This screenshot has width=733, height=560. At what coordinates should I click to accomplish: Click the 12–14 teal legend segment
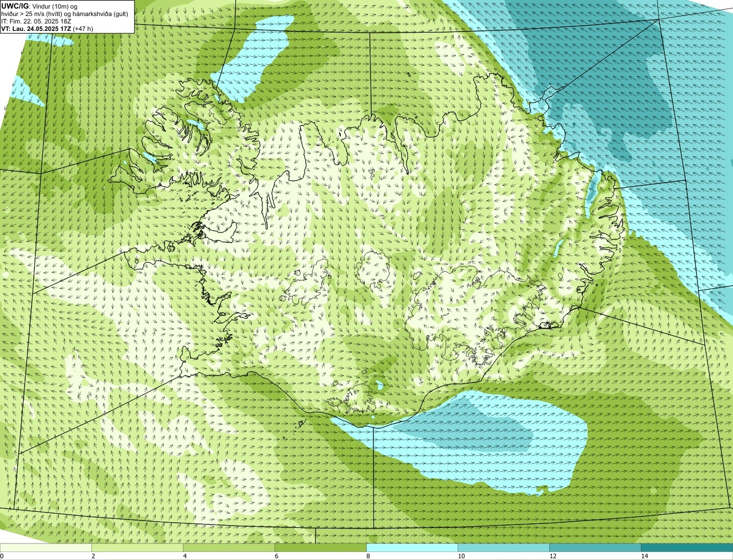(596, 548)
